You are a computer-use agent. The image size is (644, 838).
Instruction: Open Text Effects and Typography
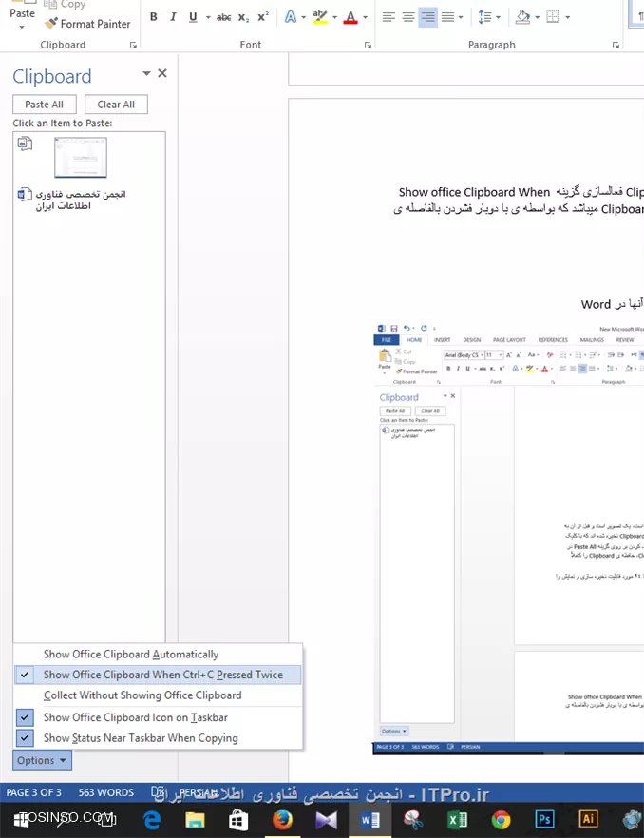tap(291, 17)
